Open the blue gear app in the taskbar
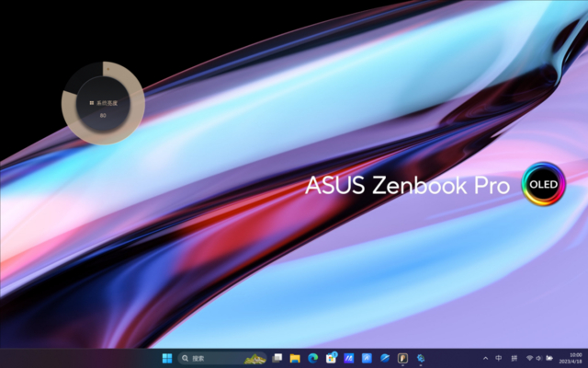Screen dimensions: 588x368 [x=421, y=358]
